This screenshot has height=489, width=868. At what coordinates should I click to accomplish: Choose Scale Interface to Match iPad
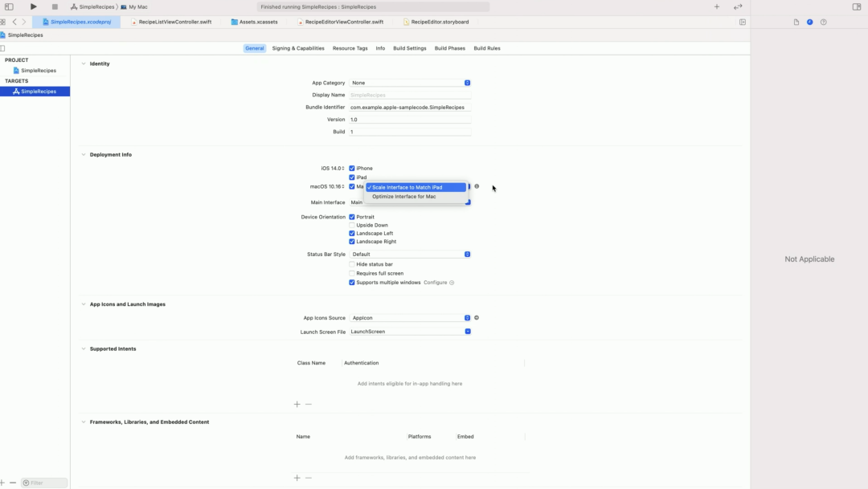point(416,188)
